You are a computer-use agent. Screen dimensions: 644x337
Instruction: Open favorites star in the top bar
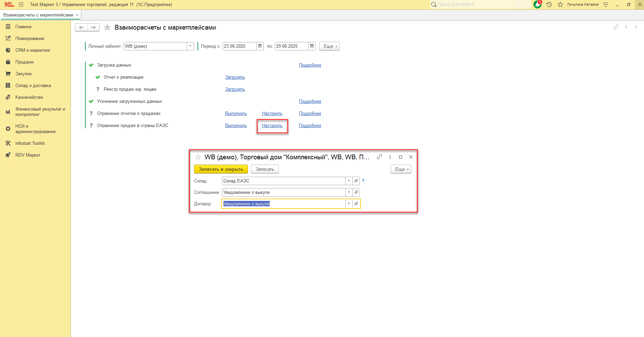[x=560, y=4]
